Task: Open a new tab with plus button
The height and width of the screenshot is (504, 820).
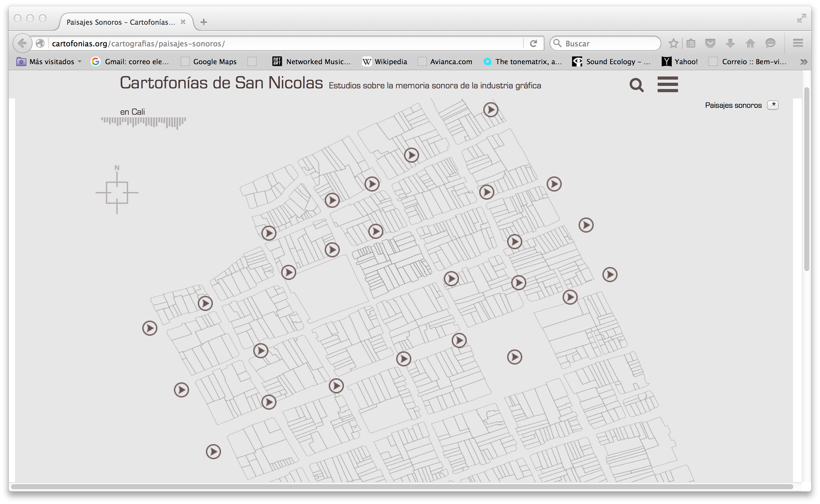Action: coord(204,22)
